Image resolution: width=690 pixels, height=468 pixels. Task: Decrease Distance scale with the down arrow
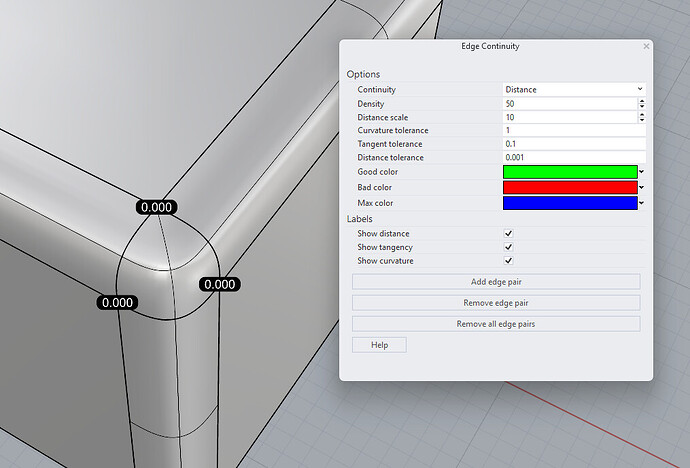[x=642, y=120]
